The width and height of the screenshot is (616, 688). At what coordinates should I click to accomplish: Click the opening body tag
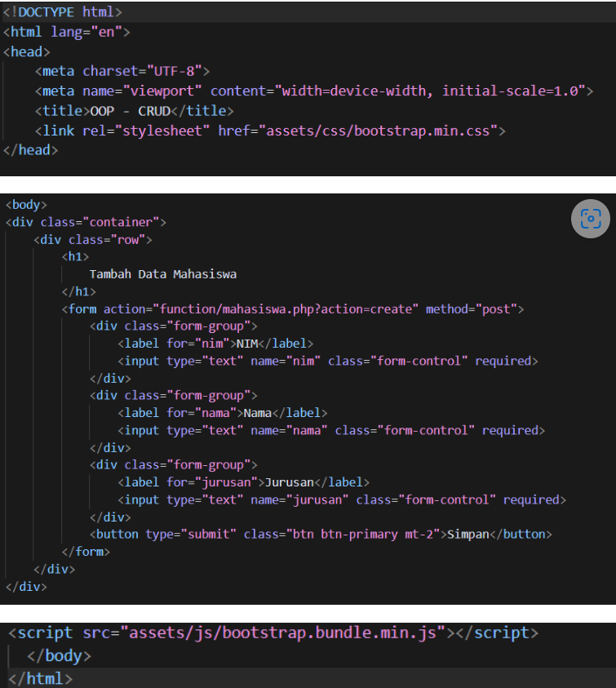pos(26,205)
